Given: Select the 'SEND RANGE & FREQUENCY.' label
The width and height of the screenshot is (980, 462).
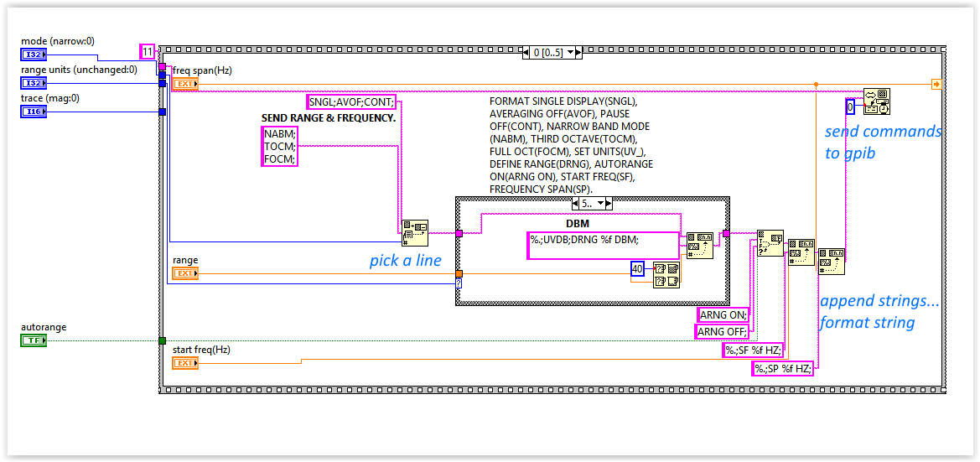Looking at the screenshot, I should coord(329,117).
